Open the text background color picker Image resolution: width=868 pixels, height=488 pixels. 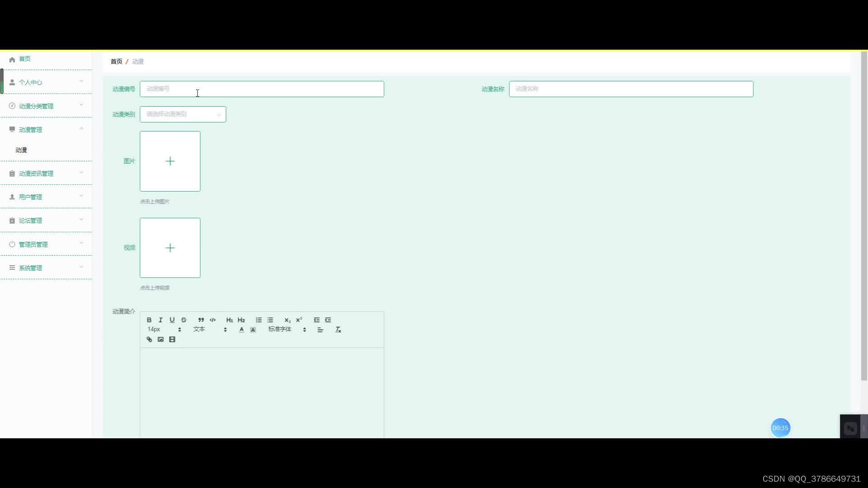pos(253,330)
